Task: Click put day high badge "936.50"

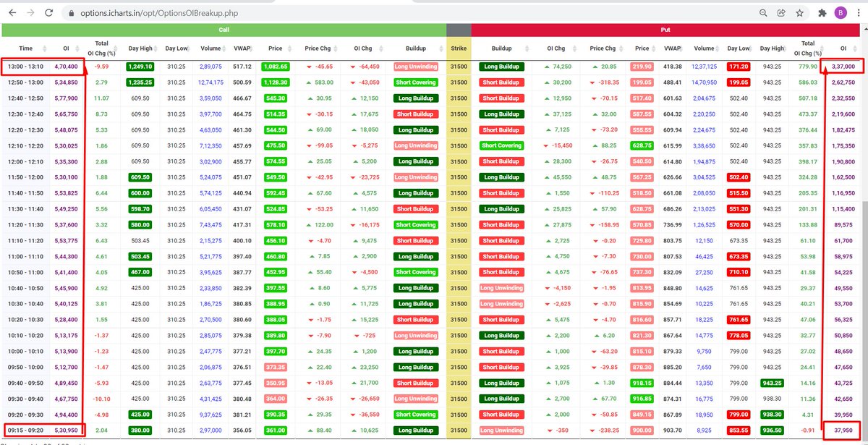Action: [772, 431]
